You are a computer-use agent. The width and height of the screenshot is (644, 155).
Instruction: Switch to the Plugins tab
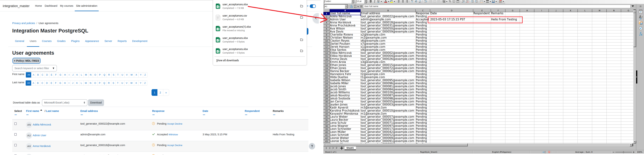[75, 41]
